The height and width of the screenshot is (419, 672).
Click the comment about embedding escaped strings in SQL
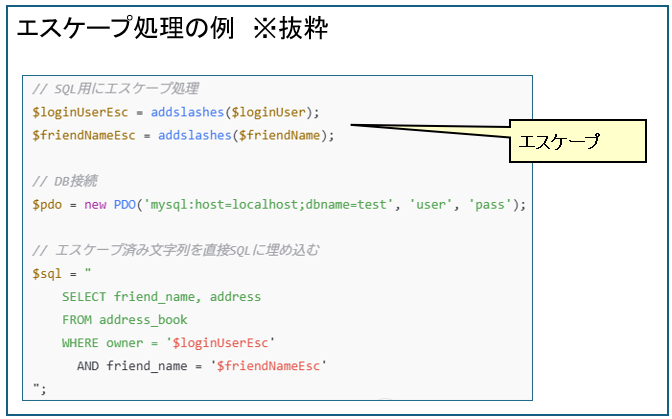click(x=176, y=250)
